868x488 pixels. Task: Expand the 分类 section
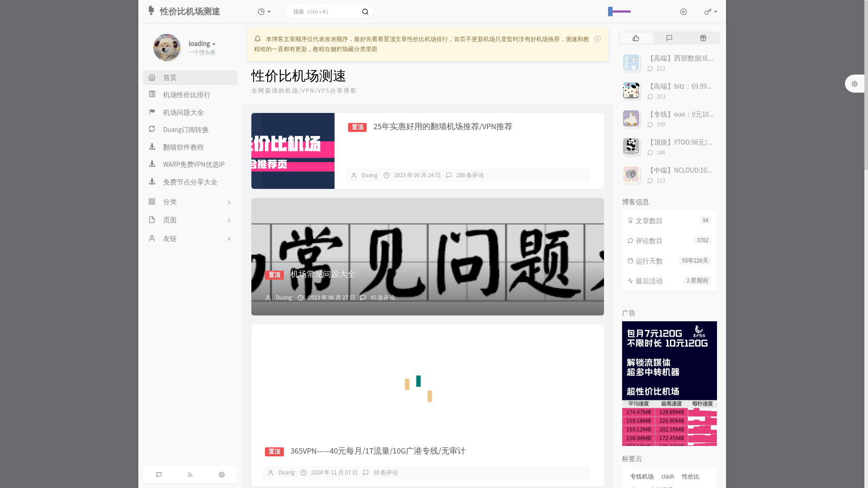pos(190,202)
